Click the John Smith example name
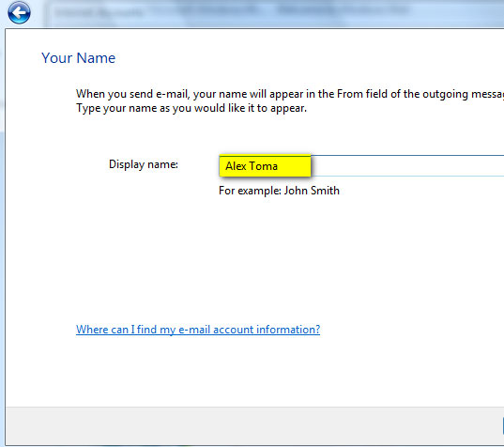Image resolution: width=504 pixels, height=447 pixels. 312,191
